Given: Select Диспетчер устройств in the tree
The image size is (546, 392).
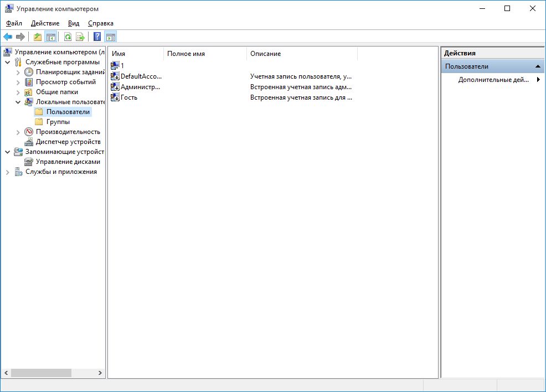Looking at the screenshot, I should point(68,142).
